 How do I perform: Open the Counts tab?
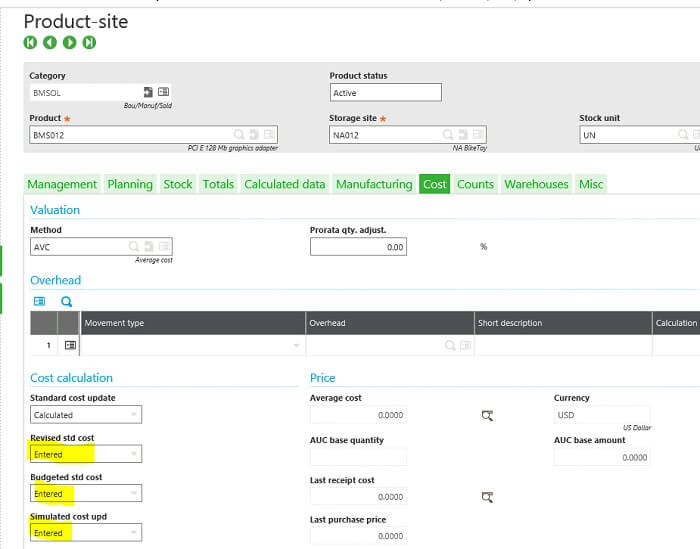[x=475, y=184]
